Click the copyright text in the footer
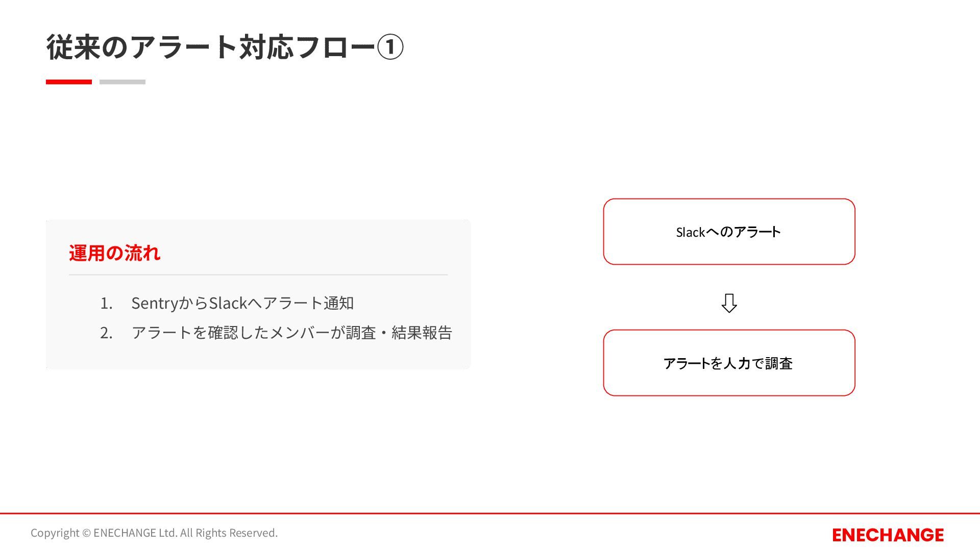 coord(154,533)
